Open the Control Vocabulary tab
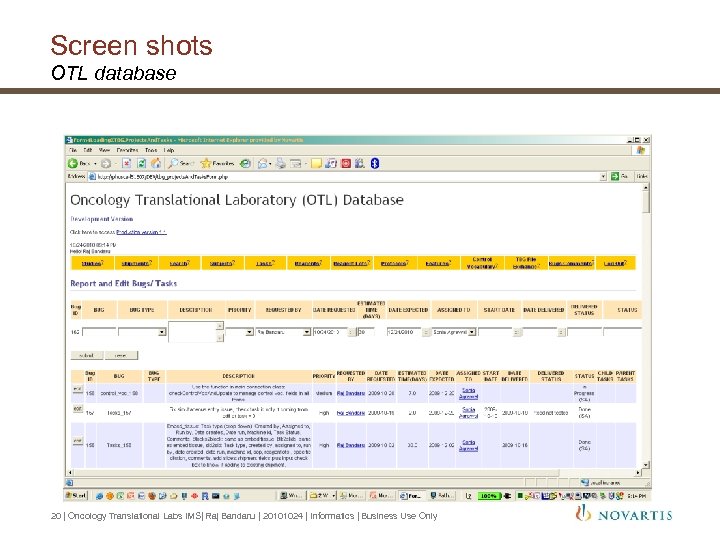The height and width of the screenshot is (540, 720). [482, 263]
